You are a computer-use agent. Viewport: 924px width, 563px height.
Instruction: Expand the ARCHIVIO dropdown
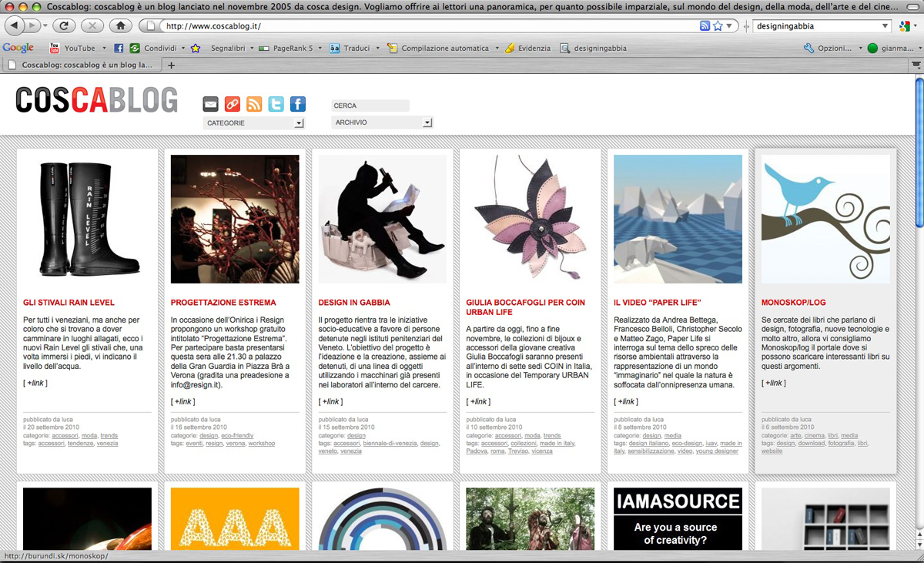coord(382,122)
